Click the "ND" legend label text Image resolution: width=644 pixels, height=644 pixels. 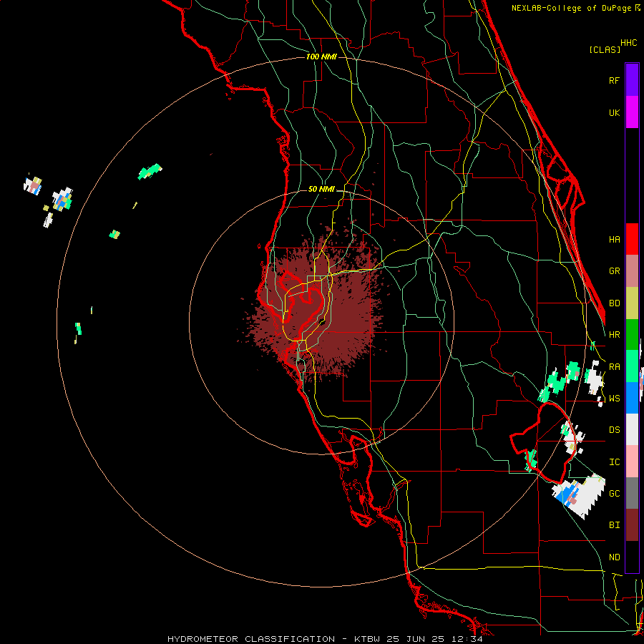(x=614, y=557)
